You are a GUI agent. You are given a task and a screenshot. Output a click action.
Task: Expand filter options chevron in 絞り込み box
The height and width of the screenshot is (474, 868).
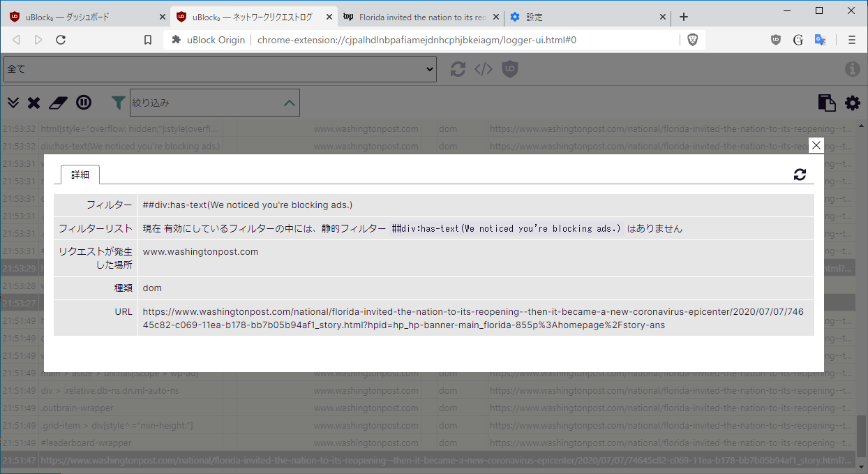(290, 103)
